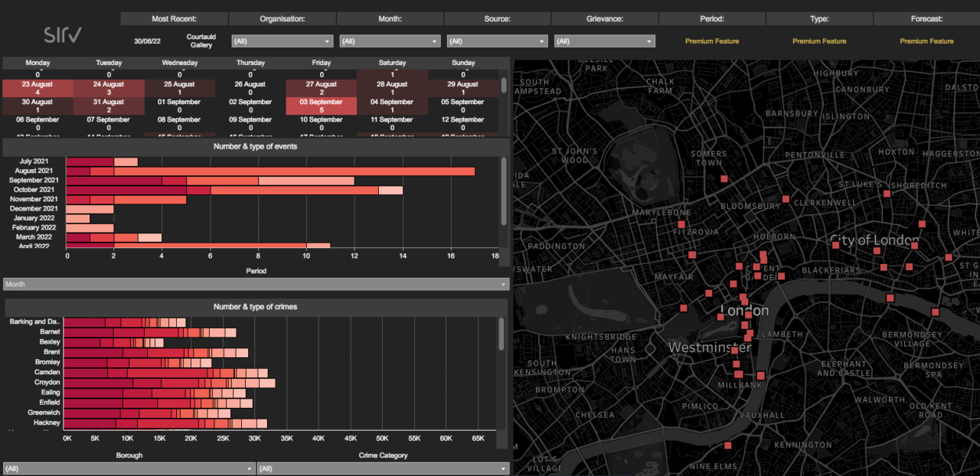Click the Period Premium Feature link
Image resolution: width=980 pixels, height=476 pixels.
coord(712,41)
